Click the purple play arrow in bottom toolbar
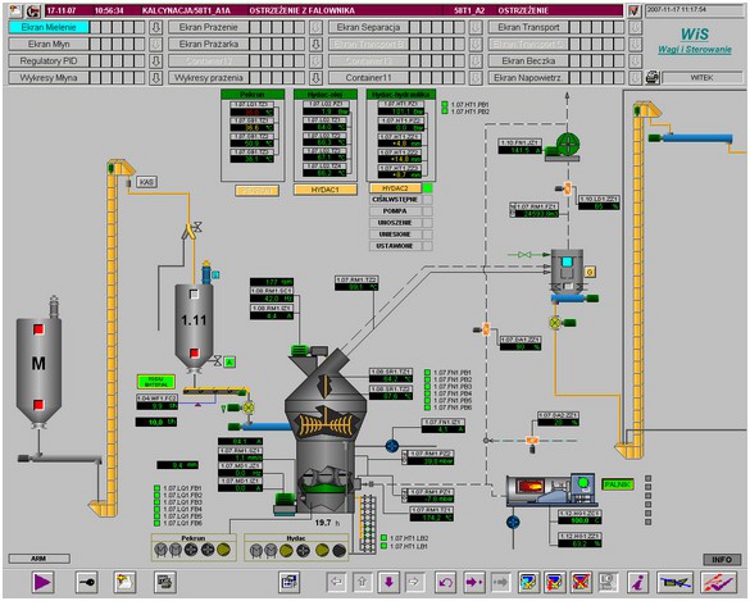The width and height of the screenshot is (750, 601). 42,581
